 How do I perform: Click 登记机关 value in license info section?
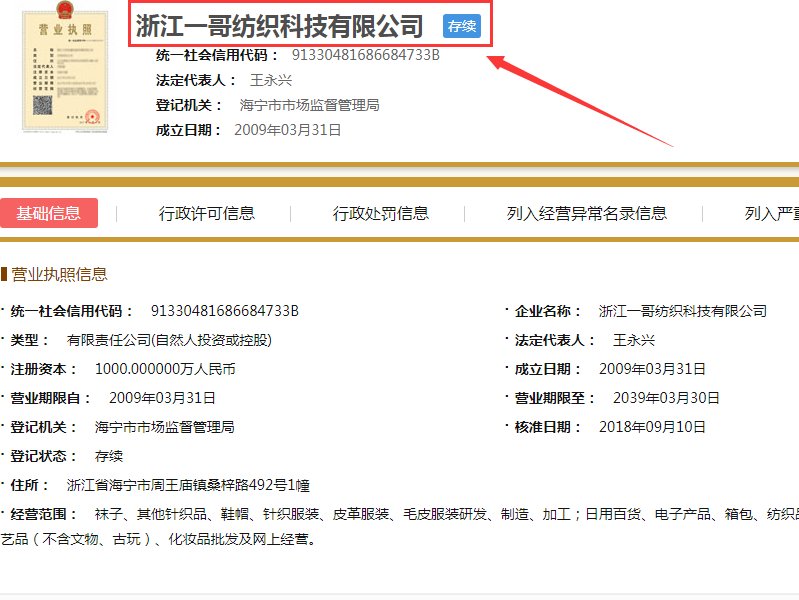tap(165, 427)
